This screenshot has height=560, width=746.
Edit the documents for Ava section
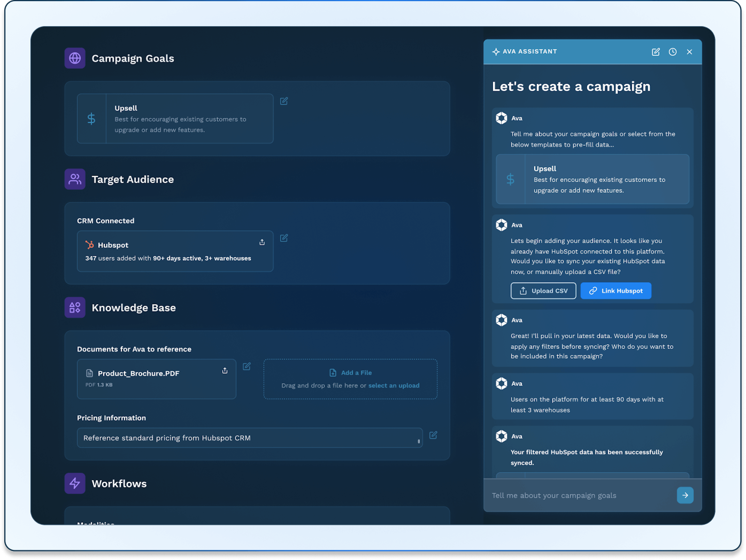coord(247,366)
